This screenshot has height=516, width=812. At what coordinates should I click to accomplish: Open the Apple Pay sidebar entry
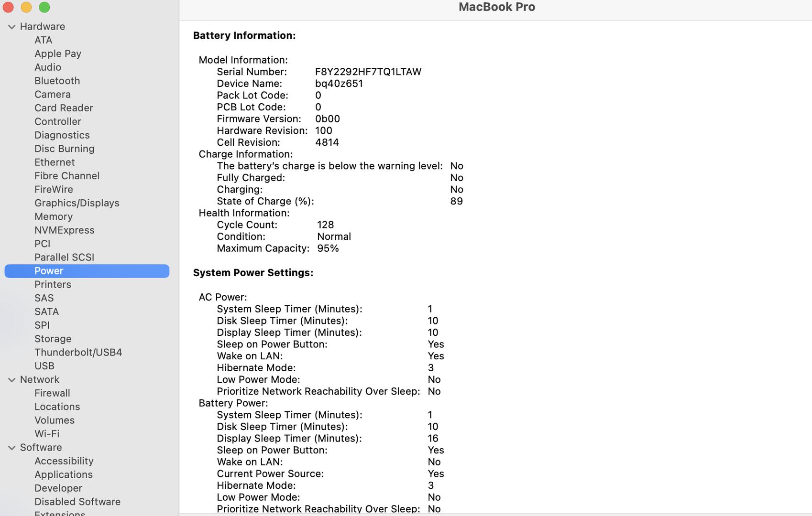pos(58,54)
